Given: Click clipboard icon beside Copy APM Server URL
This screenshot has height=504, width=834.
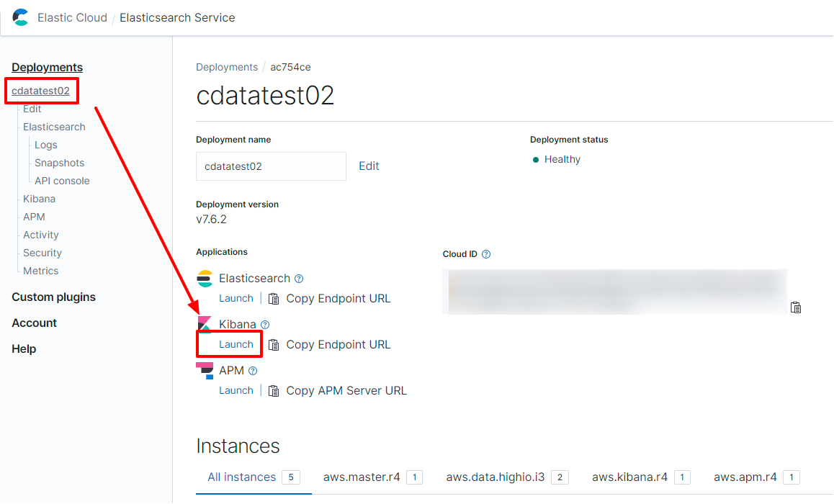Looking at the screenshot, I should (274, 391).
